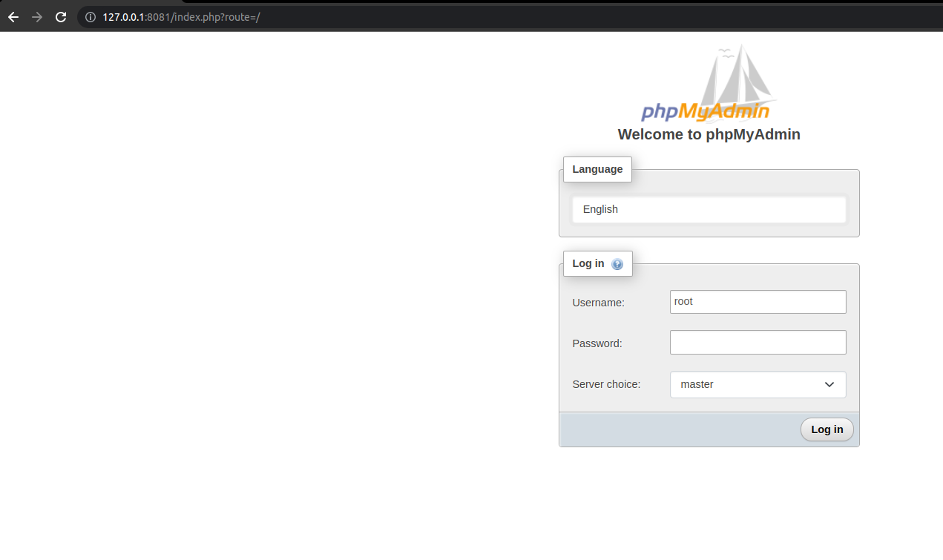The width and height of the screenshot is (943, 560).
Task: Click the browser forward arrow
Action: coord(37,17)
